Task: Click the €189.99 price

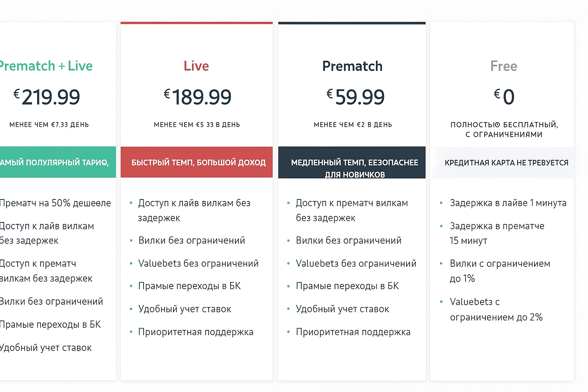Action: pos(198,97)
